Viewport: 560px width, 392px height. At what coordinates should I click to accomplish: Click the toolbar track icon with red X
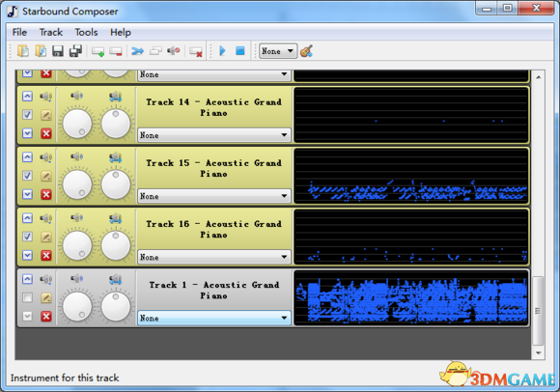[196, 52]
